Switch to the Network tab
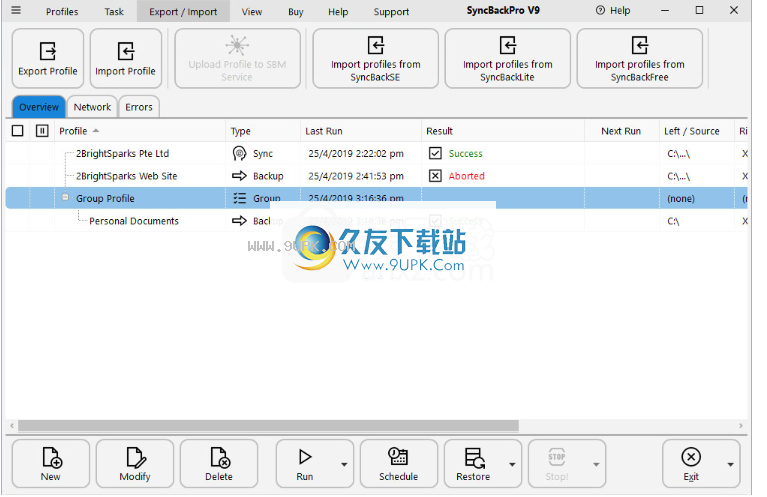The image size is (767, 497). point(92,107)
